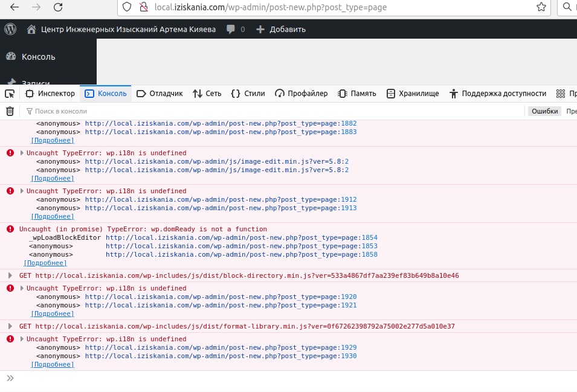This screenshot has height=392, width=577.
Task: Click Подробнее under the page:1930 trace
Action: tap(53, 364)
